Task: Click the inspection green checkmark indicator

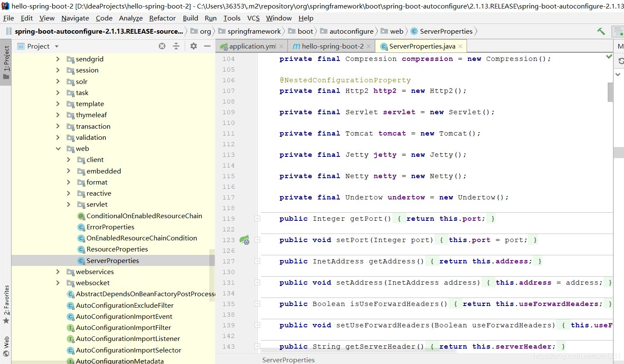Action: click(x=609, y=57)
